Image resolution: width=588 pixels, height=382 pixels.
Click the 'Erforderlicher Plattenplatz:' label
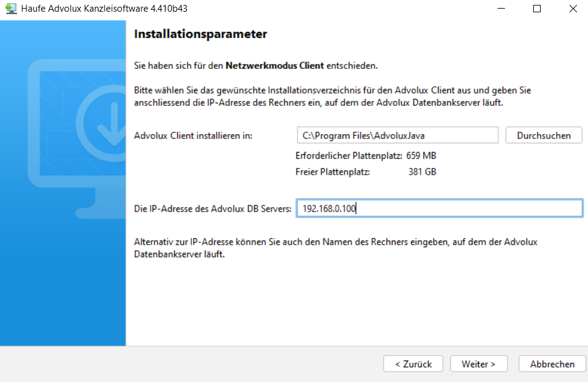349,156
